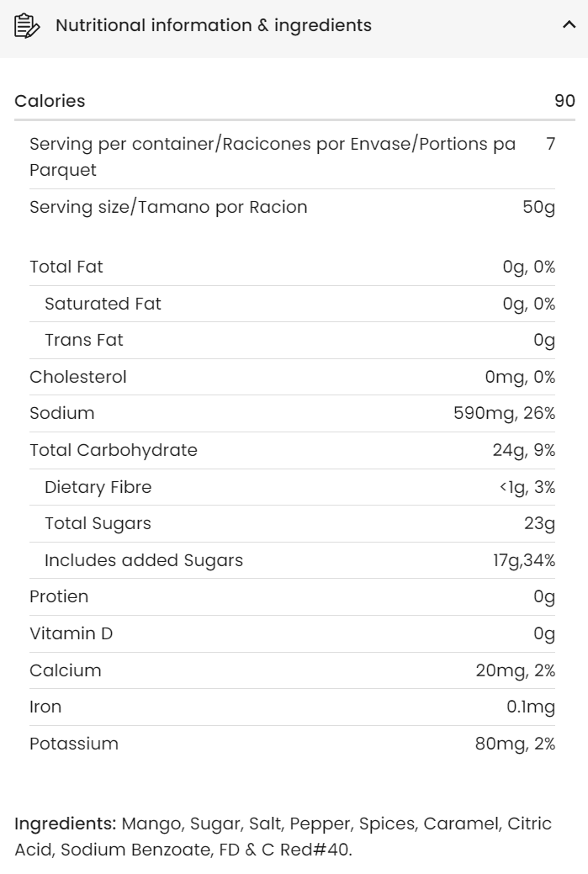Viewport: 588px width, 874px height.
Task: Select the Dietary Fibre label
Action: pos(98,487)
